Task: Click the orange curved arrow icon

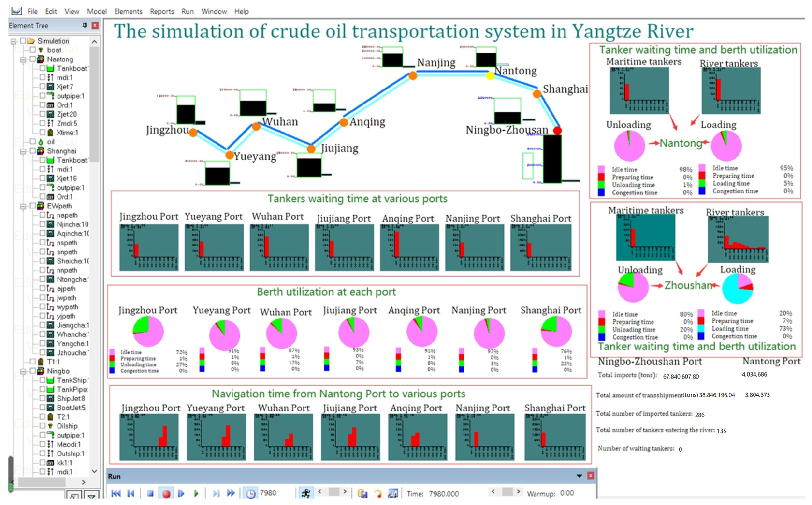Action: point(378,493)
